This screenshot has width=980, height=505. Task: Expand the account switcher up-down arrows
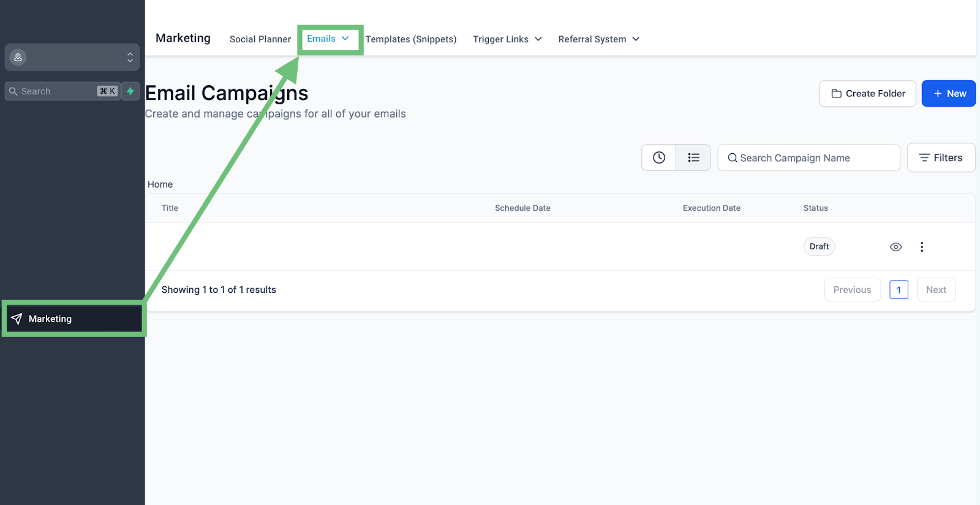(x=130, y=57)
